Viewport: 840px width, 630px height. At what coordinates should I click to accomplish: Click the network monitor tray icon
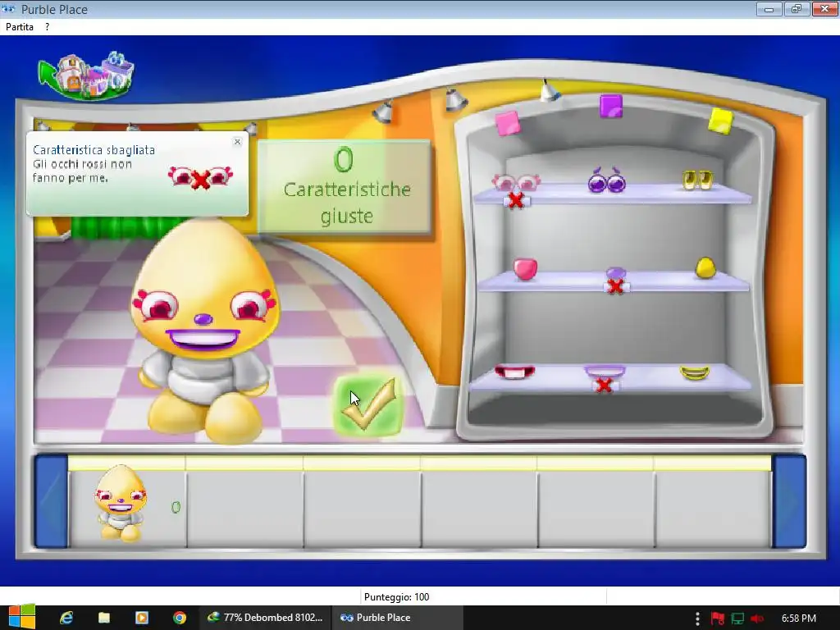(737, 619)
